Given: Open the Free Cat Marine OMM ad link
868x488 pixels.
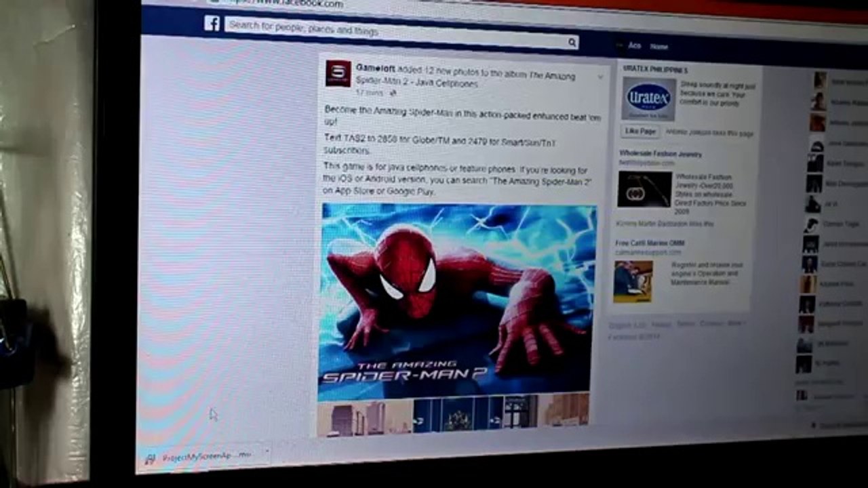Looking at the screenshot, I should click(x=650, y=243).
